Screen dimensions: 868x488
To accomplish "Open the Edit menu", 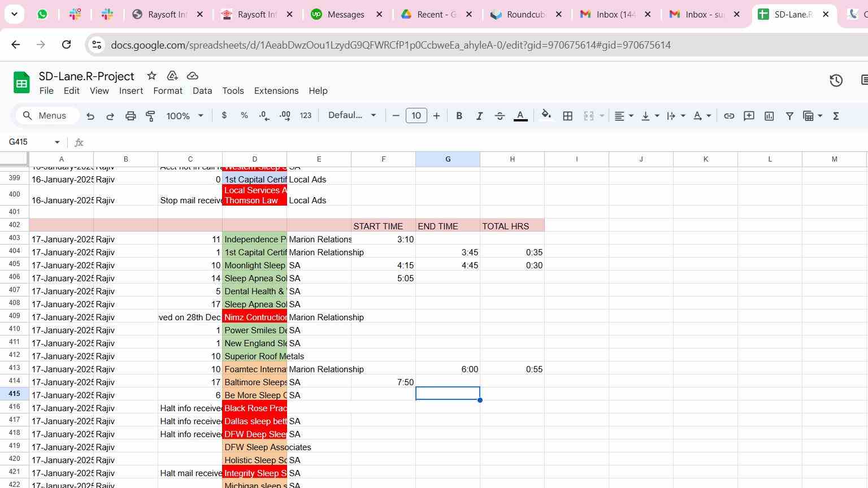I will click(x=71, y=91).
